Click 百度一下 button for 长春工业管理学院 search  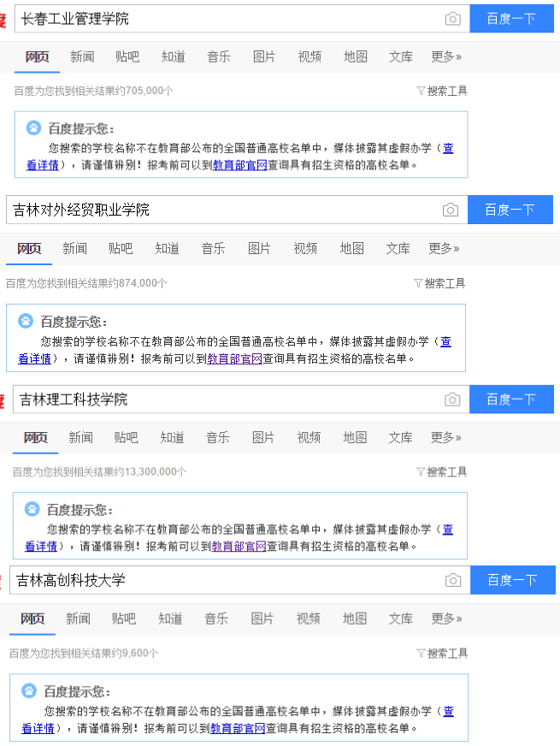point(511,19)
